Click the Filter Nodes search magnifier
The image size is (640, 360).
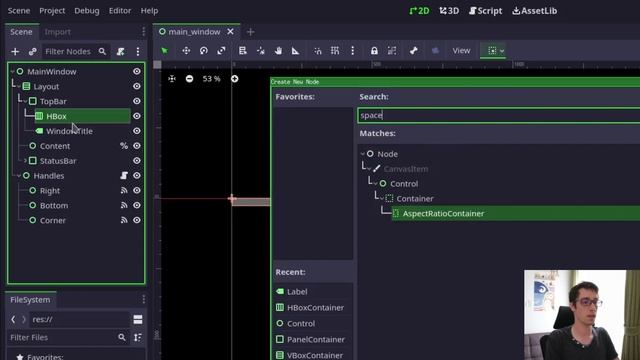[102, 51]
